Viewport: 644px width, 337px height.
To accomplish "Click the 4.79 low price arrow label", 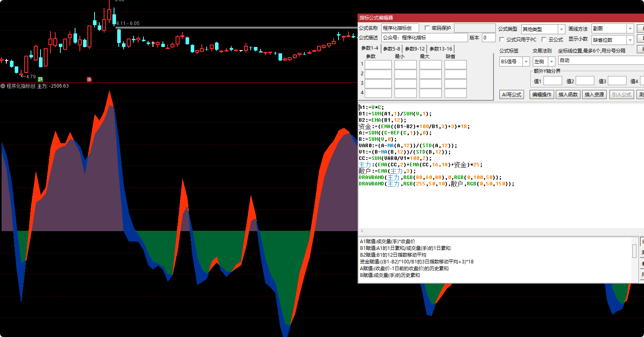I will (x=28, y=76).
